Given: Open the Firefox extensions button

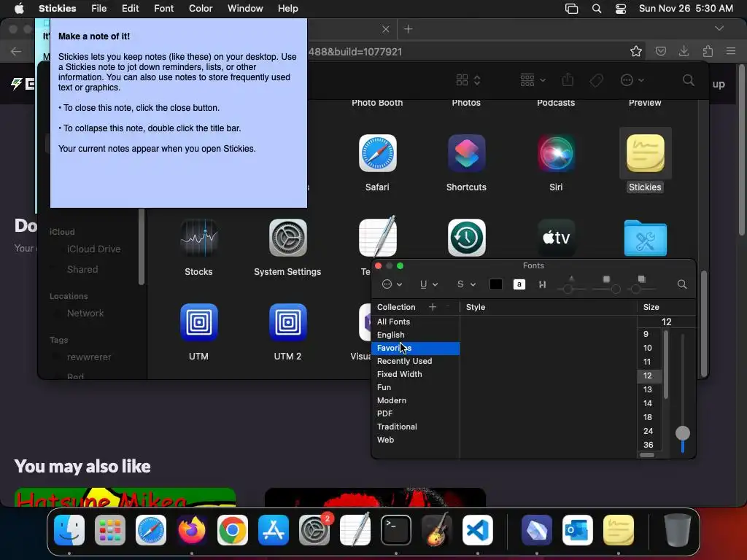Looking at the screenshot, I should 708,52.
